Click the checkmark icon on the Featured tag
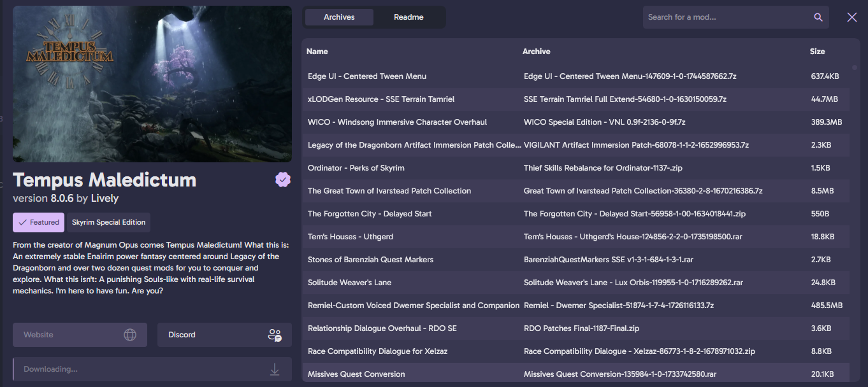This screenshot has width=868, height=387. coord(23,222)
